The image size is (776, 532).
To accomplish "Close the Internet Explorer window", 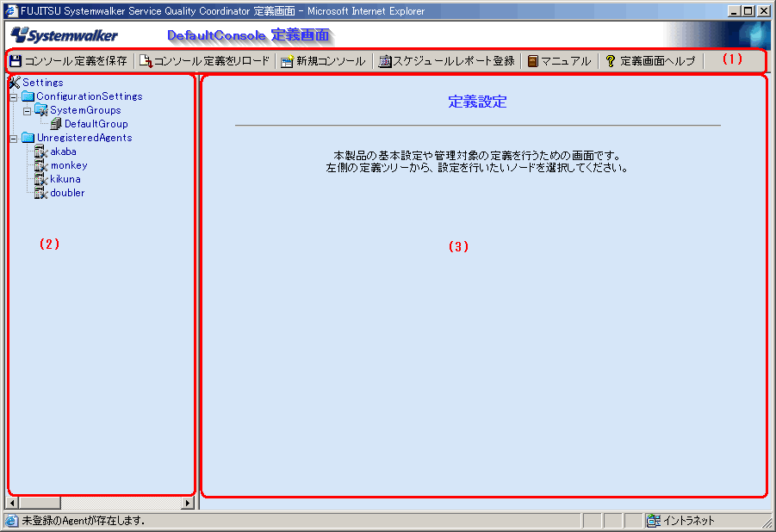I will 764,11.
